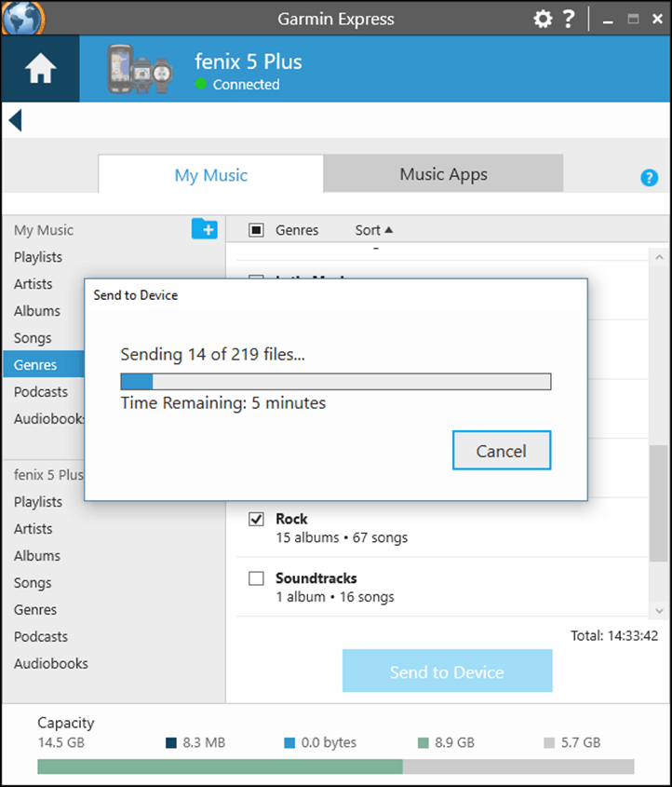
Task: Open Artists under My Music
Action: (x=34, y=284)
